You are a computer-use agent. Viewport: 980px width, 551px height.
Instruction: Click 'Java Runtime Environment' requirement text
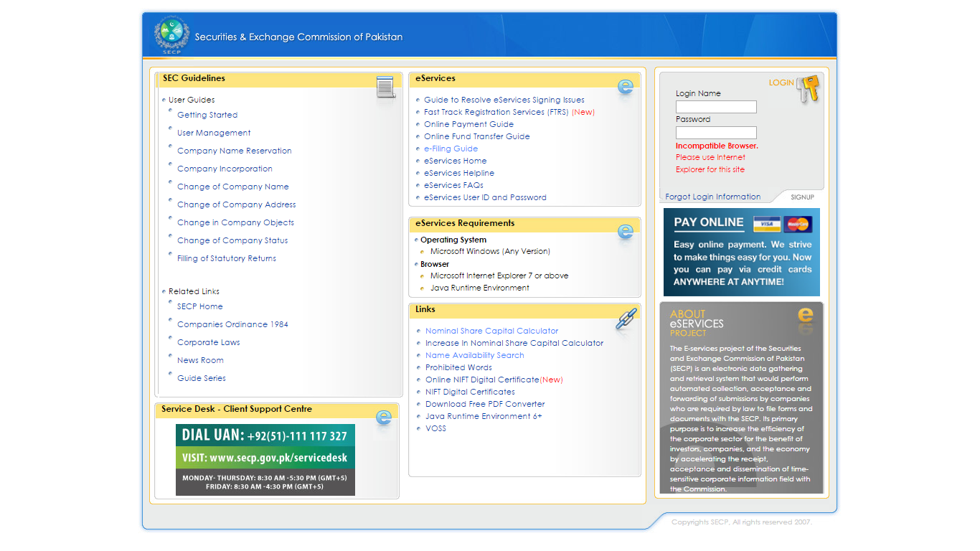480,288
